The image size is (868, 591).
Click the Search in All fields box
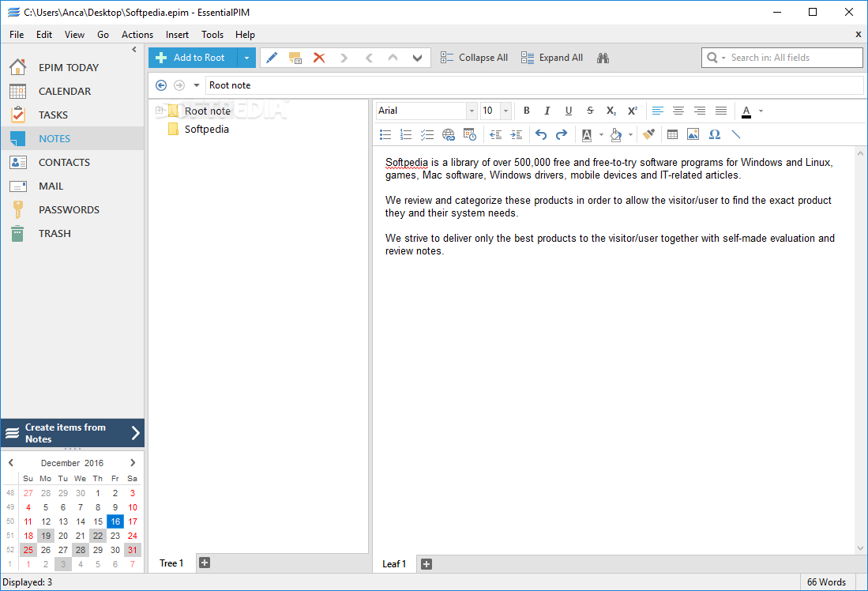pos(782,58)
